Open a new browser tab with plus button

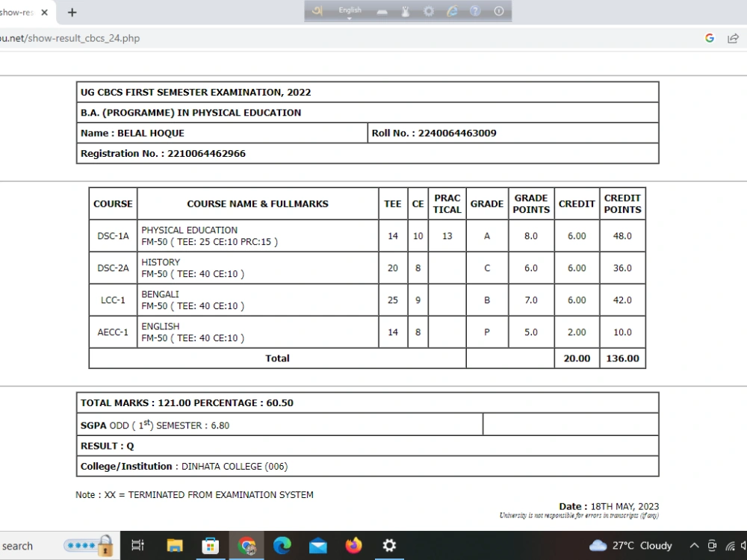coord(72,13)
